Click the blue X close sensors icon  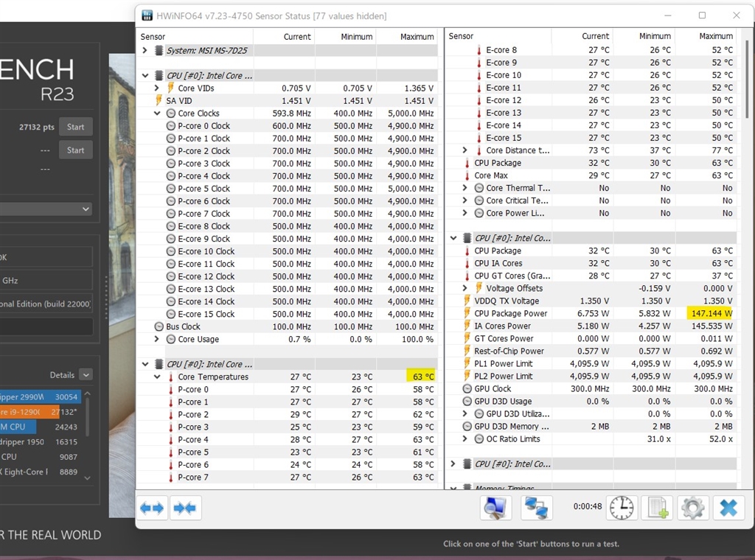coord(728,508)
